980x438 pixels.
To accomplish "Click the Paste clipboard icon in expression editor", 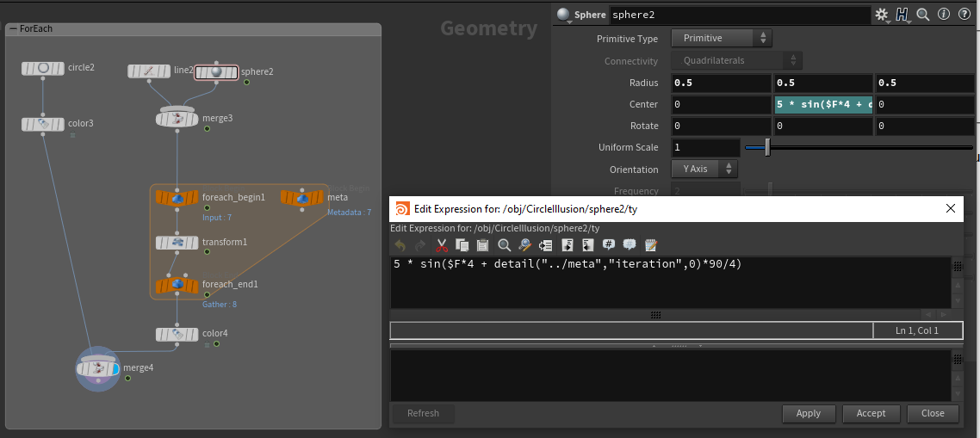I will [482, 245].
